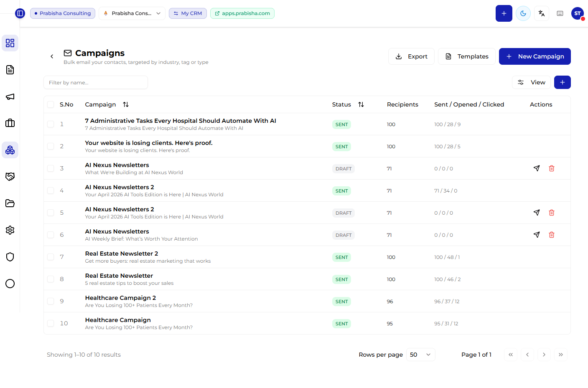Open Templates
Screen dimensions: 588x388
point(467,56)
